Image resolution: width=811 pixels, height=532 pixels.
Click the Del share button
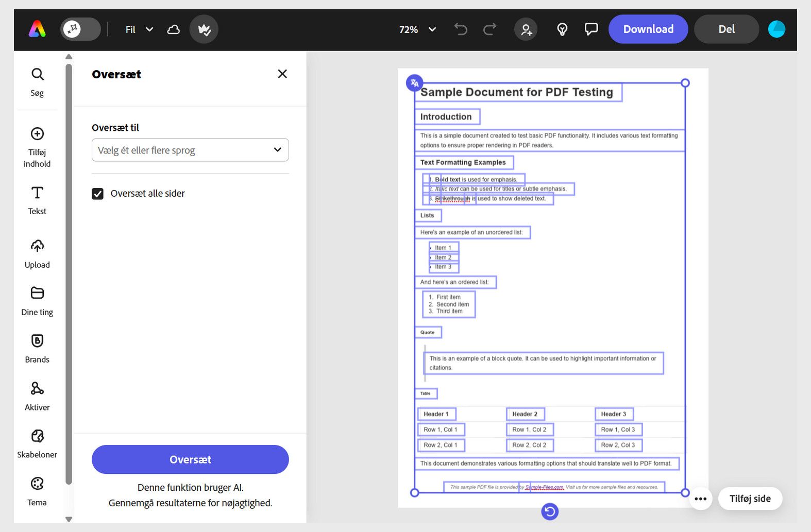click(x=726, y=29)
